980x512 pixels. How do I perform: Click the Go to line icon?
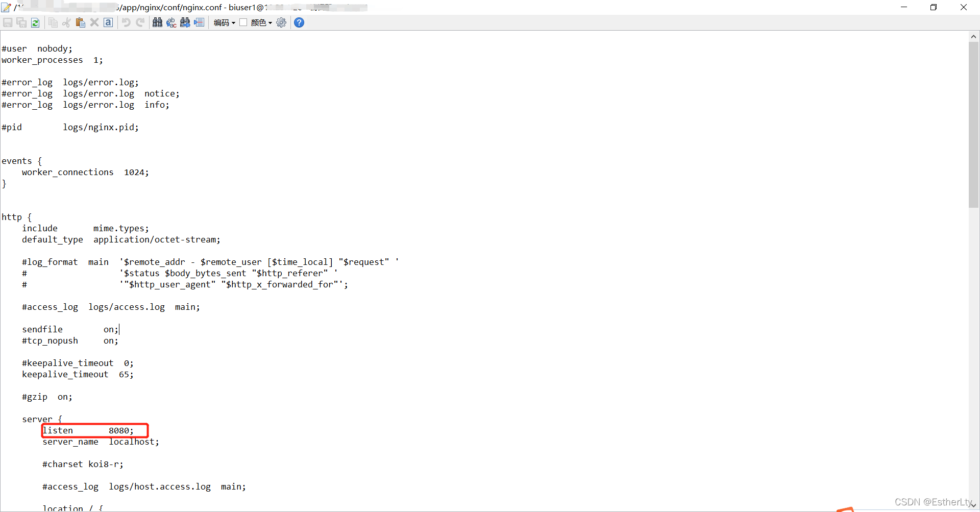point(199,22)
